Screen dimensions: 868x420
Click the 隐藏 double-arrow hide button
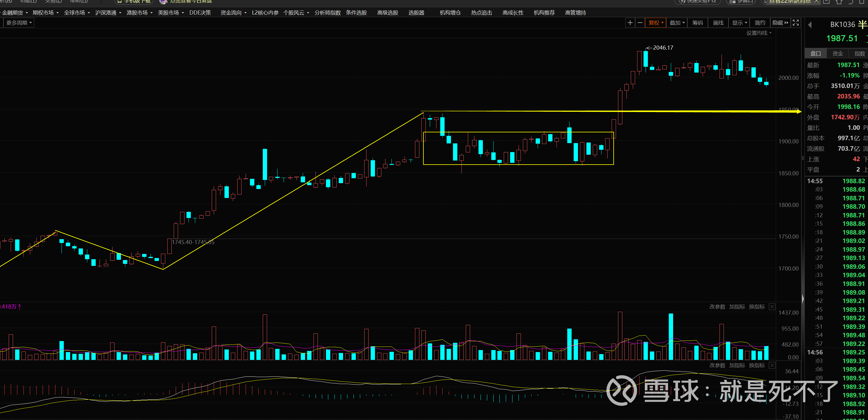[x=780, y=23]
